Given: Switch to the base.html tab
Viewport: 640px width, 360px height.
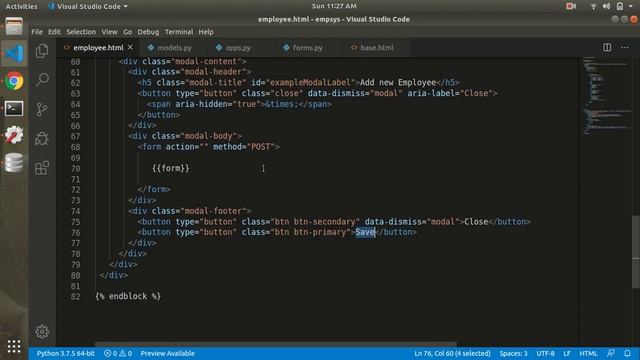Looking at the screenshot, I should tap(376, 48).
